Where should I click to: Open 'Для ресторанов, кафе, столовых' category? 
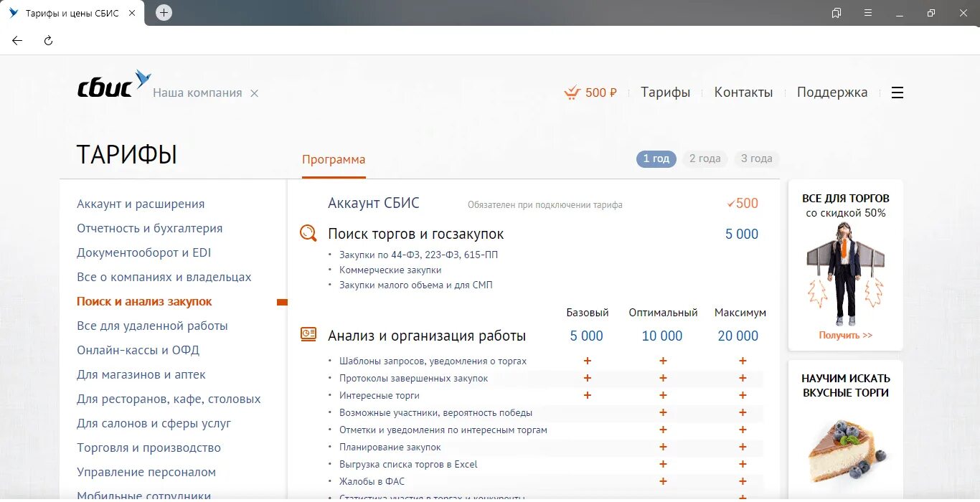(169, 399)
